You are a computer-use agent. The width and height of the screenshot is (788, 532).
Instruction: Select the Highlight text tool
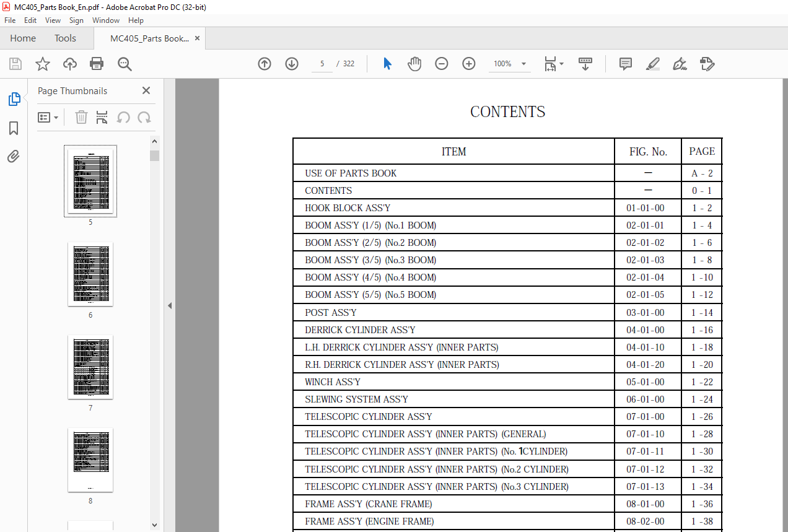coord(652,64)
